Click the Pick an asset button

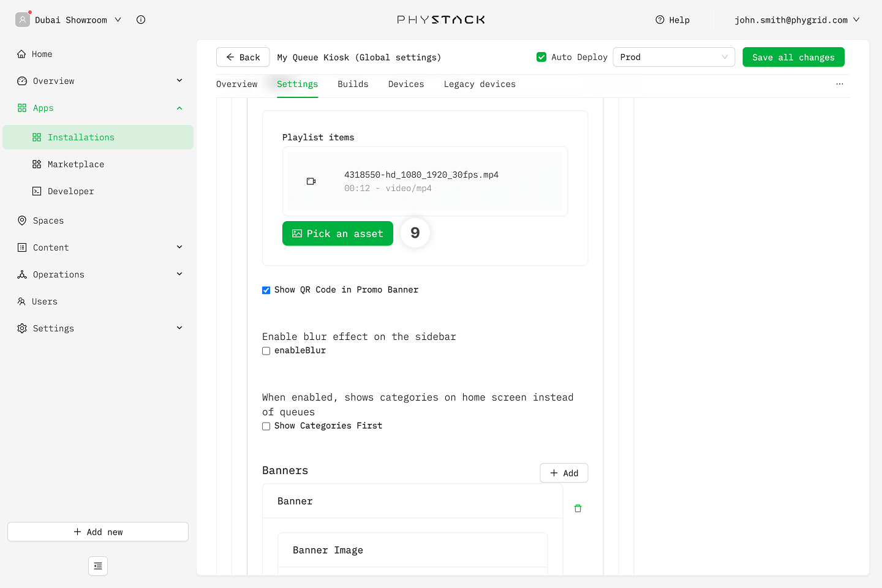coord(337,233)
